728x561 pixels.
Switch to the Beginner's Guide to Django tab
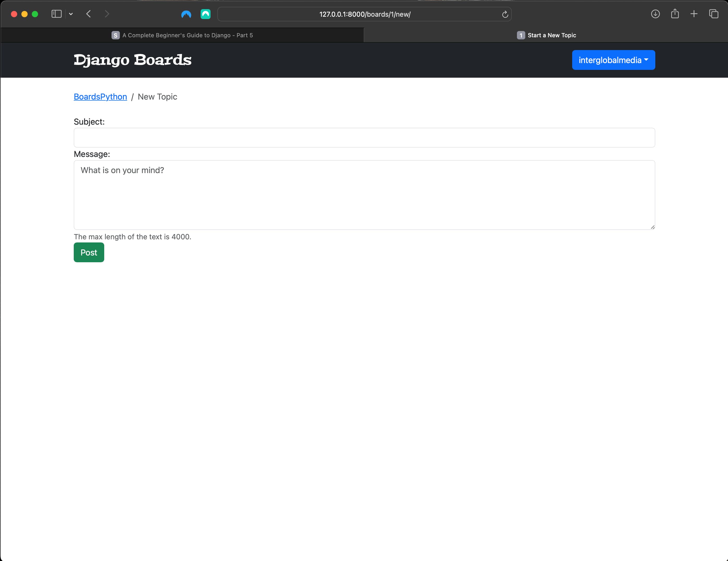(182, 35)
